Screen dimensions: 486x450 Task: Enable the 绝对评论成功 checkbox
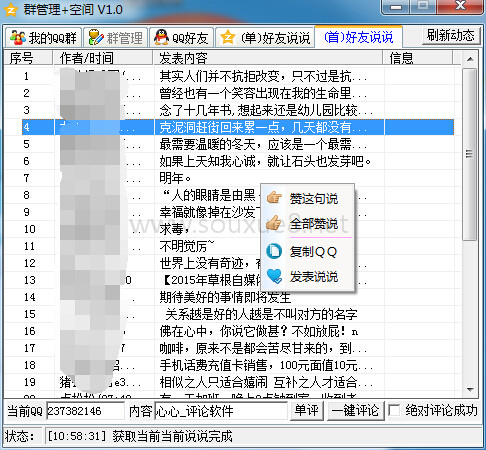pos(394,410)
